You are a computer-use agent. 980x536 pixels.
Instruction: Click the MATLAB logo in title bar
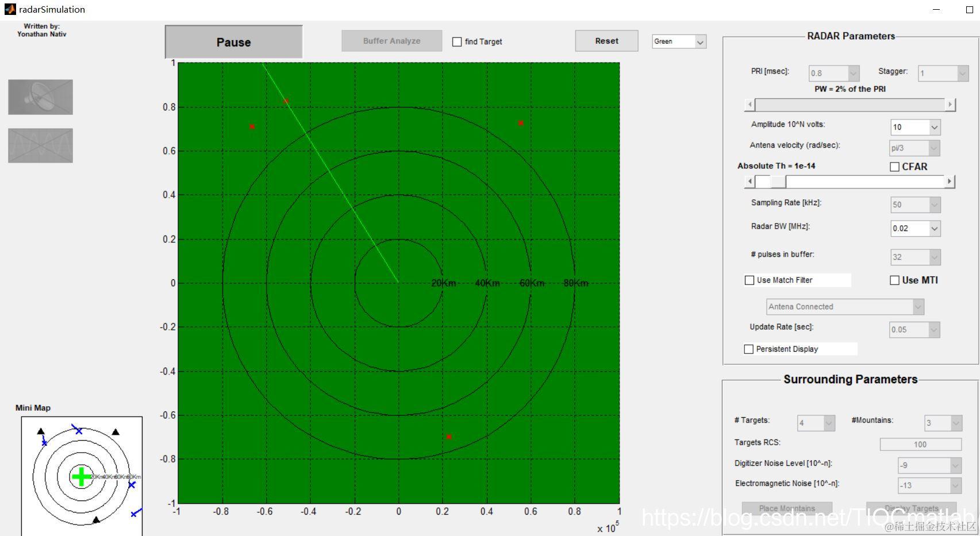coord(10,9)
